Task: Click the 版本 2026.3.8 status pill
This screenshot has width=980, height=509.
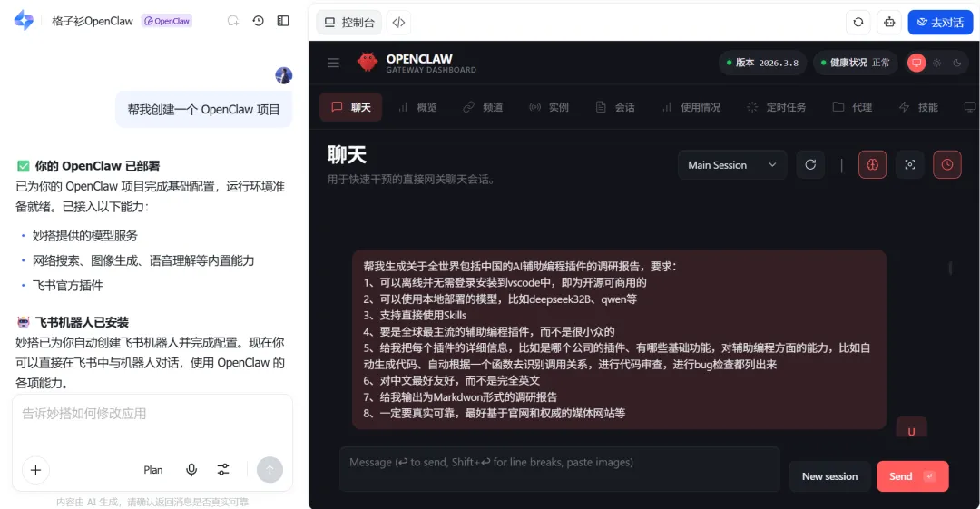Action: [x=762, y=63]
